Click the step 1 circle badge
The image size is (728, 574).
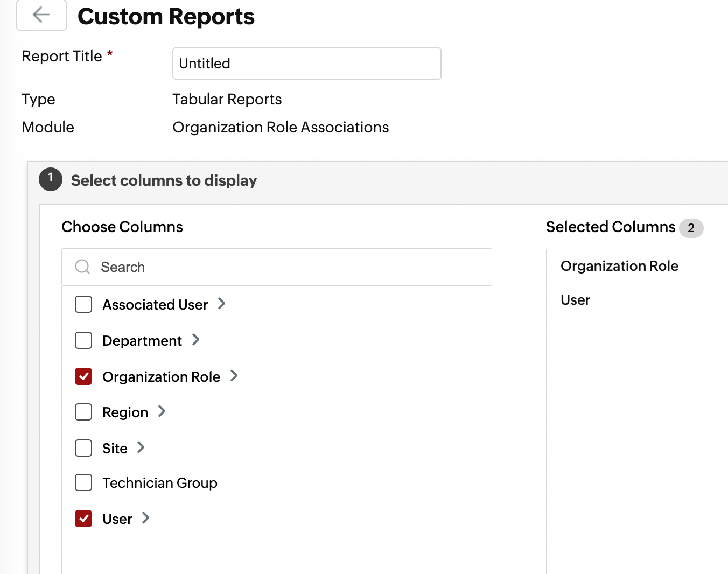[51, 179]
